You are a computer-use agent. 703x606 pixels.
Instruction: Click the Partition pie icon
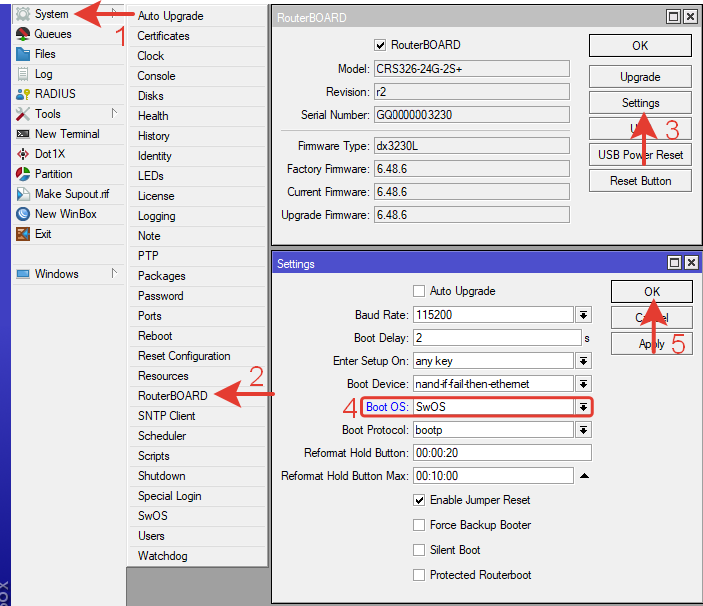23,174
